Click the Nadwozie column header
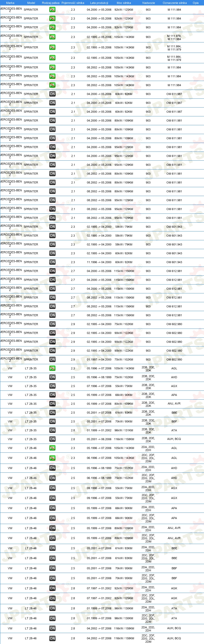Image resolution: width=204 pixels, height=644 pixels. pyautogui.click(x=148, y=3)
